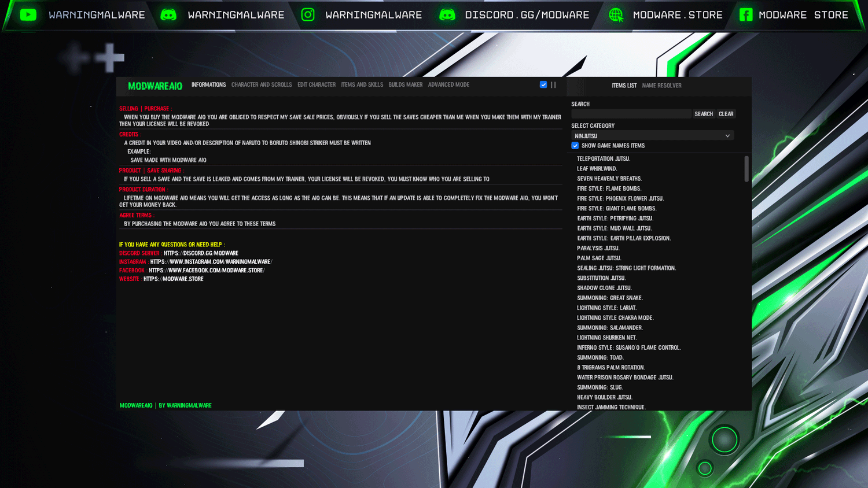Select the Name Resolver tab
The height and width of the screenshot is (488, 868).
click(661, 86)
